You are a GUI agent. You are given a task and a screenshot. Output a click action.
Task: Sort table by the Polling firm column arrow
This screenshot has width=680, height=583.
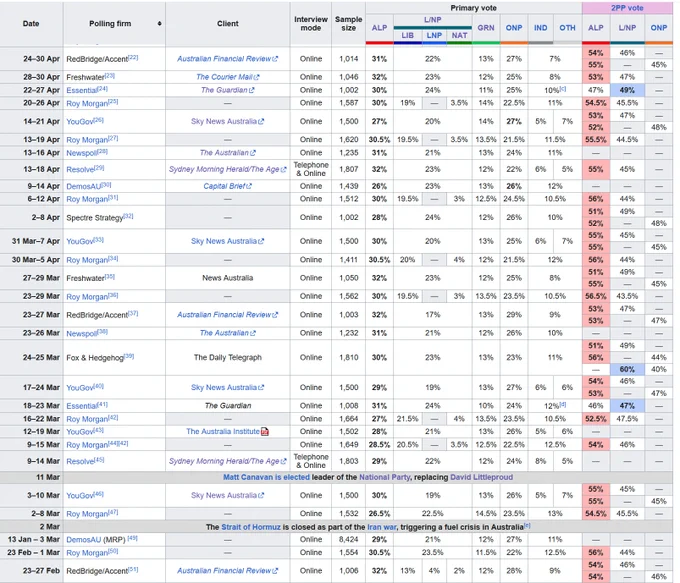[x=160, y=23]
